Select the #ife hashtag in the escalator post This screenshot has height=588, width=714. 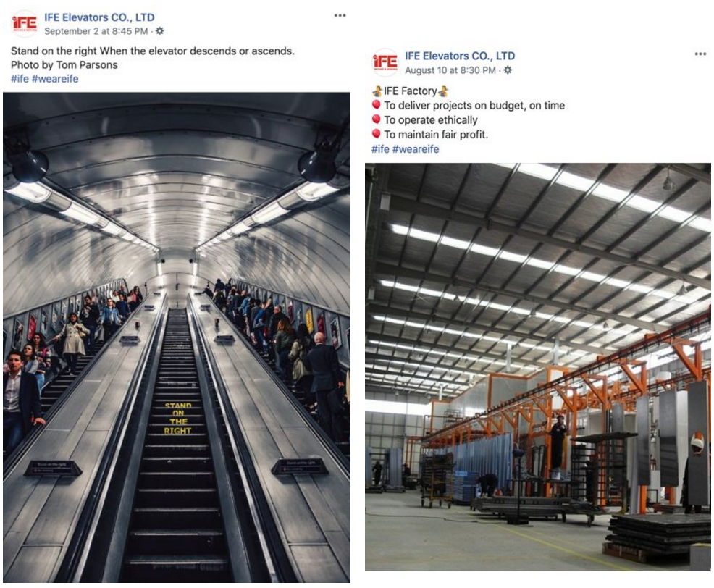[x=20, y=79]
